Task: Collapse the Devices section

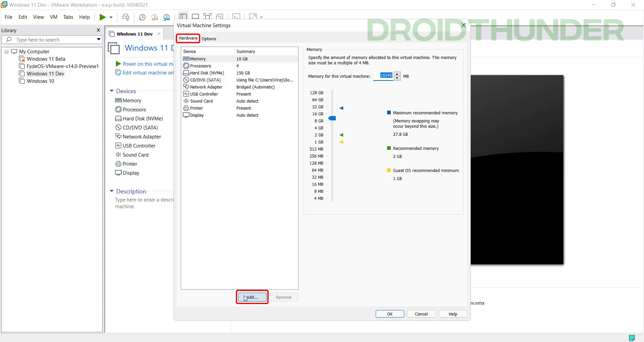Action: coord(112,91)
